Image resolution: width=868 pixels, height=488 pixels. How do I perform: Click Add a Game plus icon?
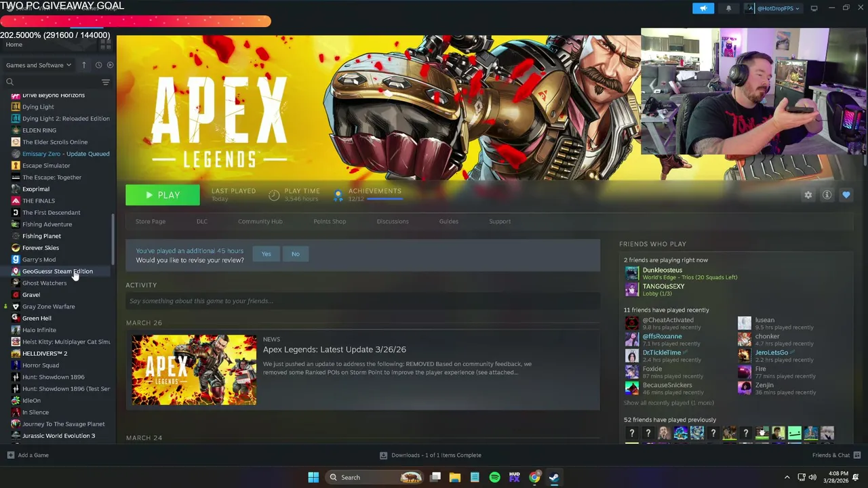pyautogui.click(x=10, y=455)
